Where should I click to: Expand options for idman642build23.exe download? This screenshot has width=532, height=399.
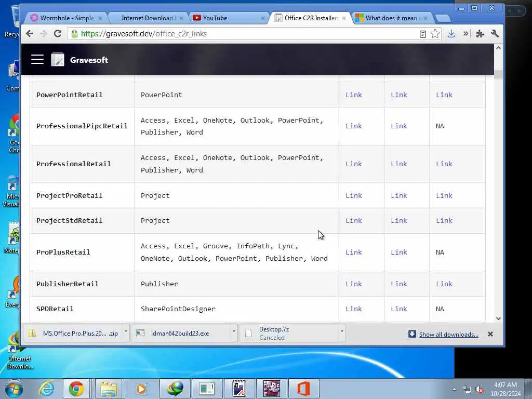[x=234, y=331]
